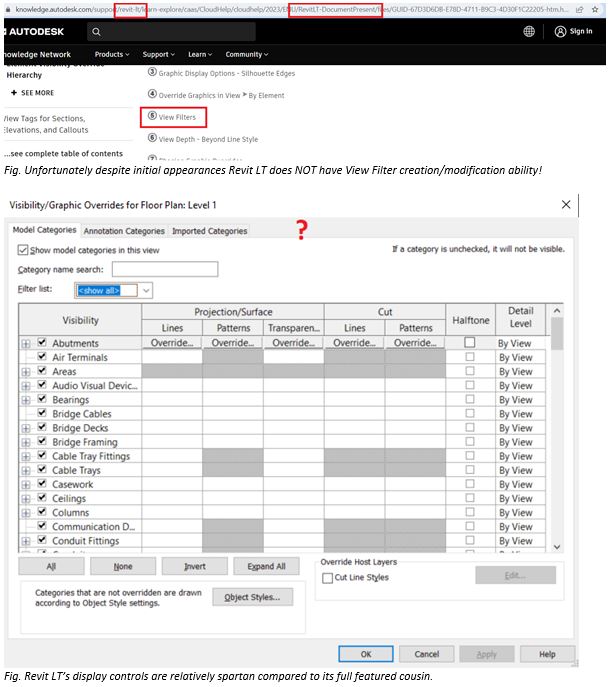Click the Sign In user icon
This screenshot has width=609, height=687.
coord(560,32)
